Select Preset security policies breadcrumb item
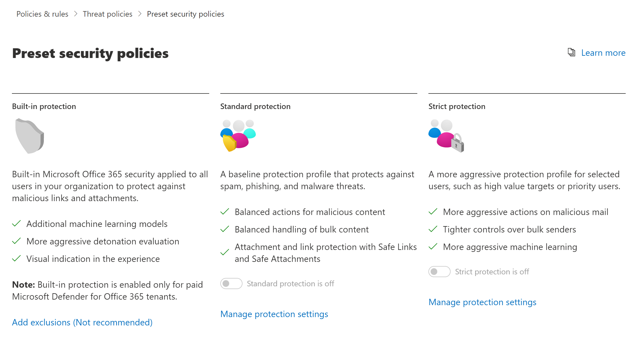Image resolution: width=644 pixels, height=339 pixels. point(185,14)
